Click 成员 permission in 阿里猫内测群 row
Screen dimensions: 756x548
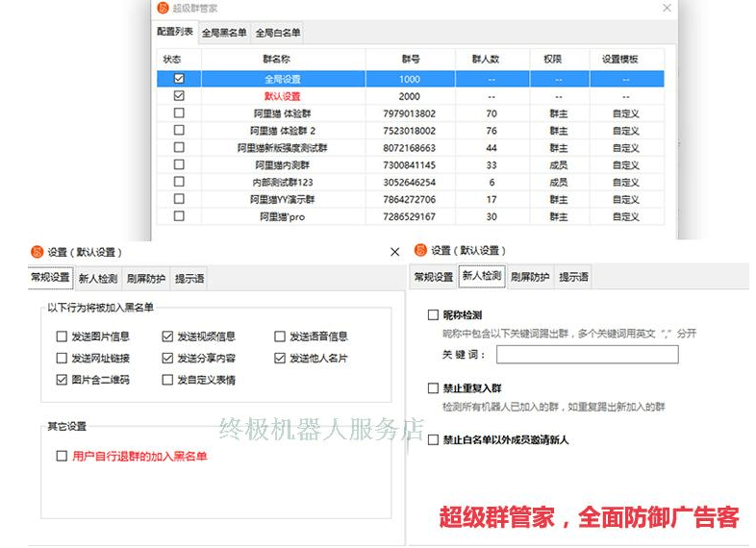coord(559,165)
